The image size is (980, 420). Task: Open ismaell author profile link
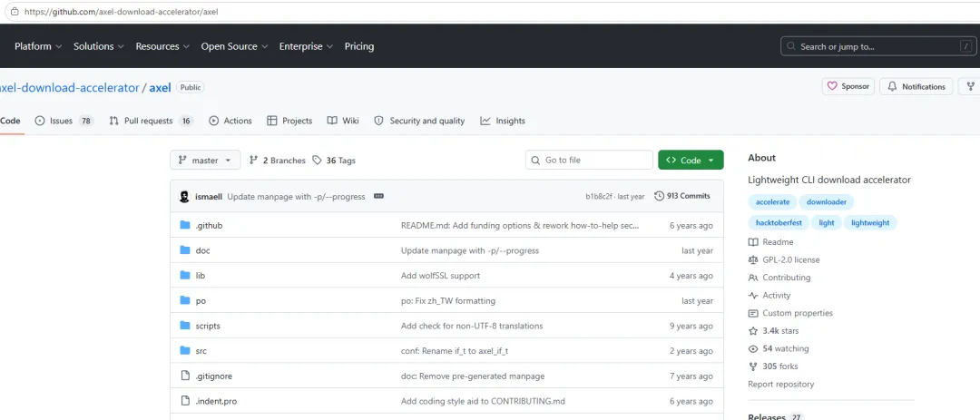point(208,196)
